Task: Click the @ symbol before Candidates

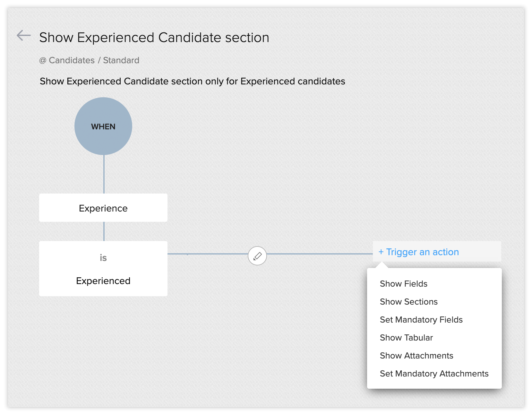Action: click(43, 60)
